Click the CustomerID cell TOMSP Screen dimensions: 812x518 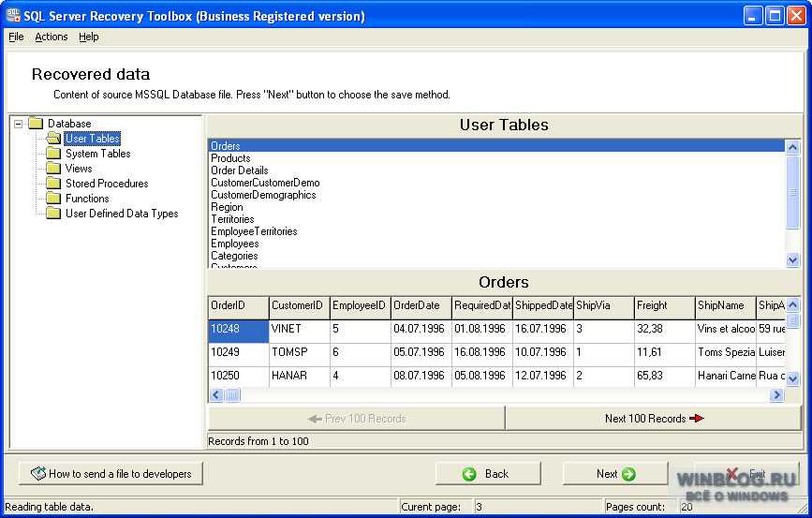[x=300, y=354]
